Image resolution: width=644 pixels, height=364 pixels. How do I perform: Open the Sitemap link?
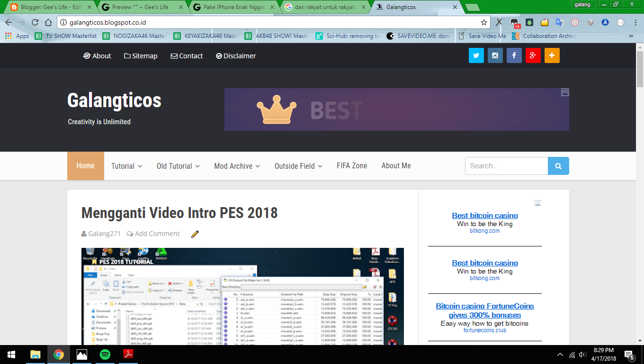141,56
